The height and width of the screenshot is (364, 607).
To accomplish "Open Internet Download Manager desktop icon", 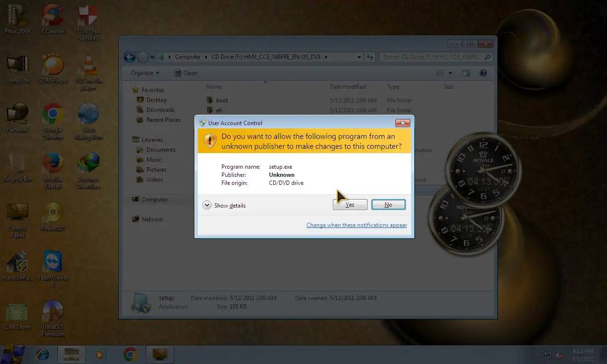I will click(x=89, y=171).
